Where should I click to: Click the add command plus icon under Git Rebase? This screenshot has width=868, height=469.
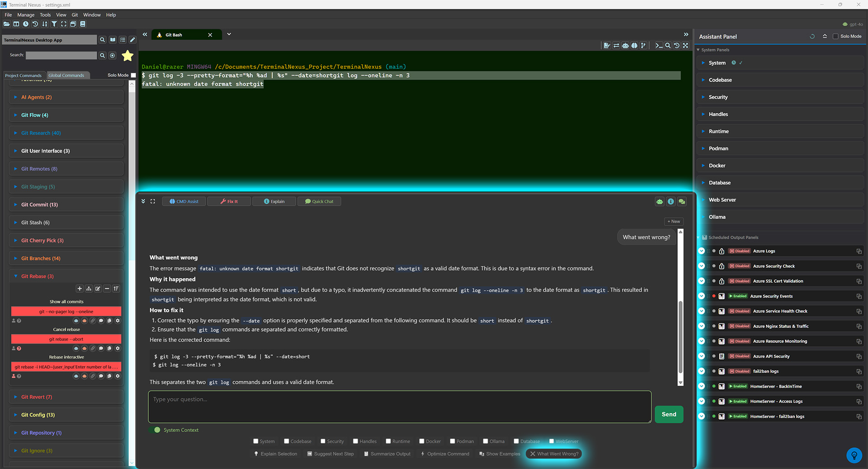coord(80,289)
